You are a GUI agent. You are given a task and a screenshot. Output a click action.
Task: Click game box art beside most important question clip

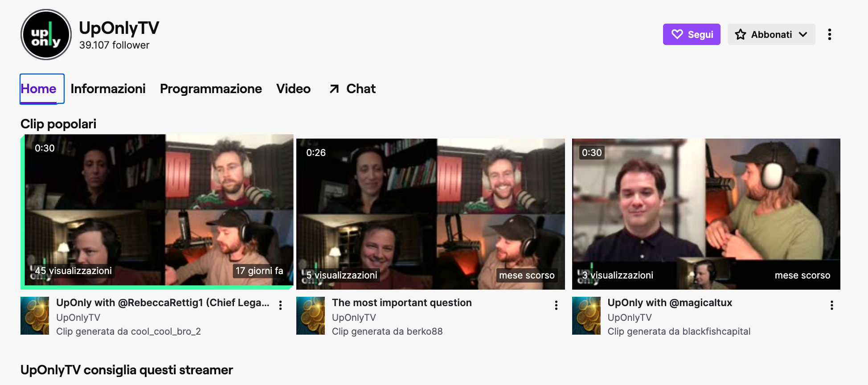pyautogui.click(x=311, y=315)
